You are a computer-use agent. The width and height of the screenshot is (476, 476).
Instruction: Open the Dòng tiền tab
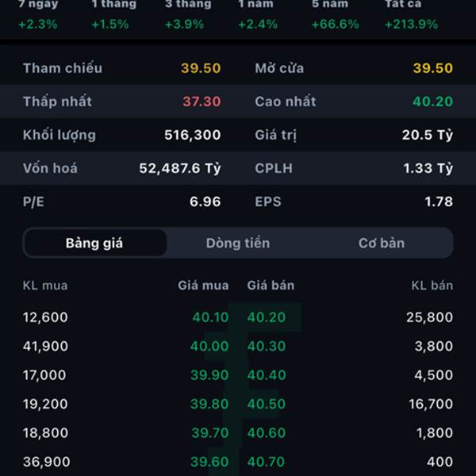[x=238, y=243]
